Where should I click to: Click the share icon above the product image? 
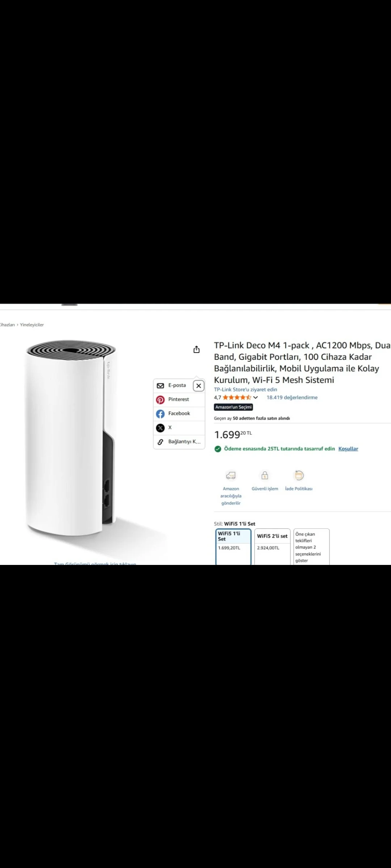pos(196,349)
